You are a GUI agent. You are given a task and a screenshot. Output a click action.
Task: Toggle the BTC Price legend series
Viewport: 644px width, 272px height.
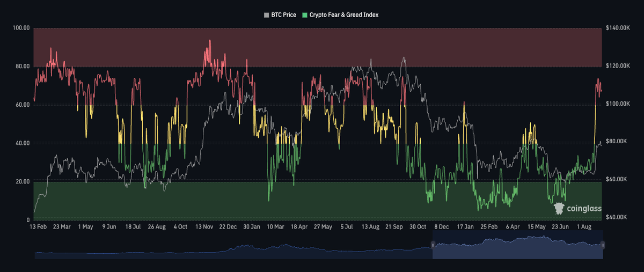(281, 15)
